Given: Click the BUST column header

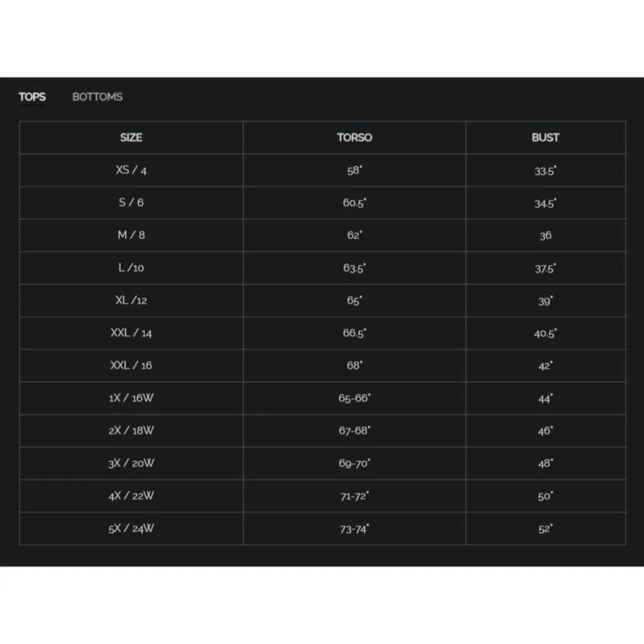Looking at the screenshot, I should point(545,137).
